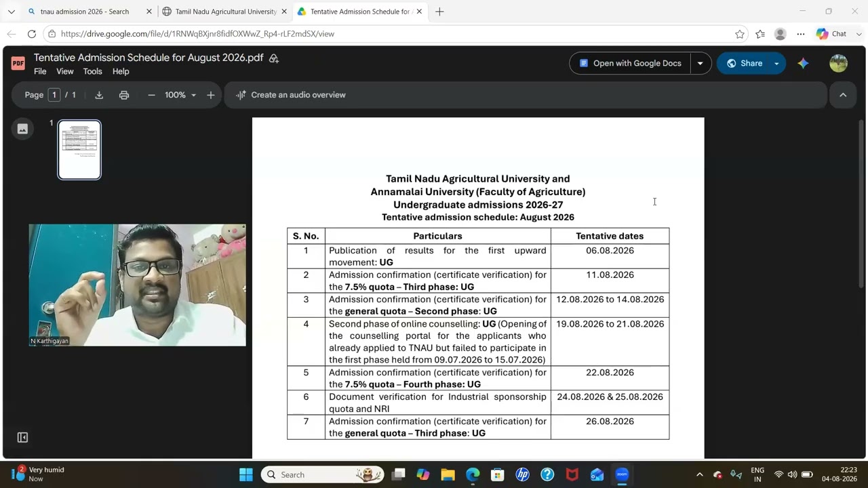Click Open with Google Docs button
Image resolution: width=868 pixels, height=488 pixels.
click(x=629, y=63)
